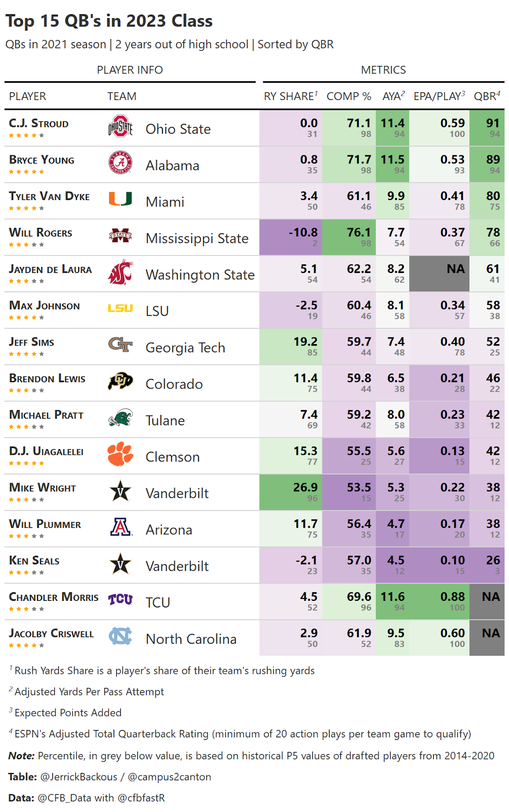Click the orange Clemson paw logo
Screen dimensions: 509x812
120,454
